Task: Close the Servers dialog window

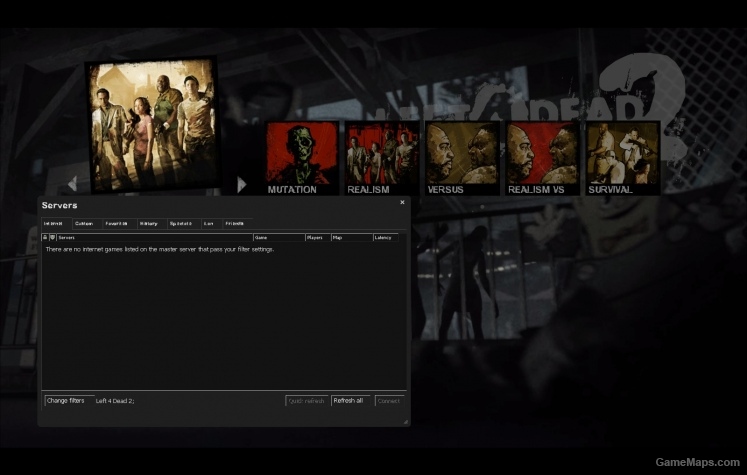Action: pyautogui.click(x=402, y=202)
